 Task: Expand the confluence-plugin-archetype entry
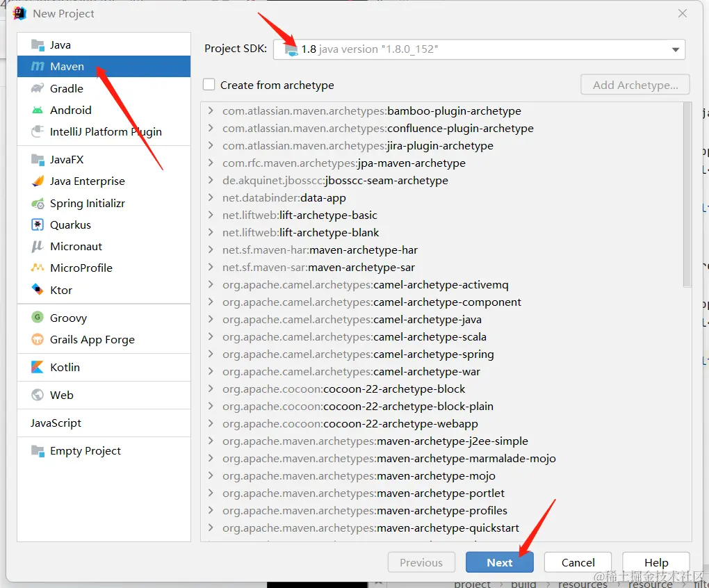pos(210,128)
